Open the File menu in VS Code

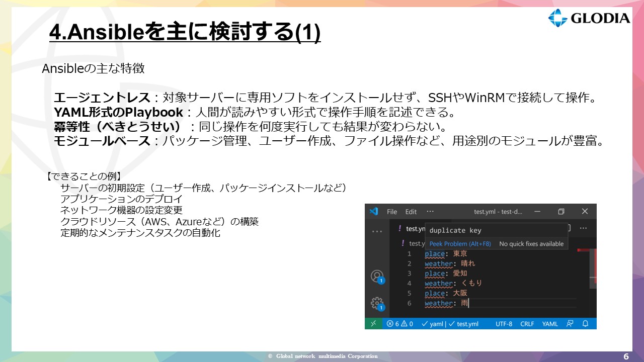point(392,212)
